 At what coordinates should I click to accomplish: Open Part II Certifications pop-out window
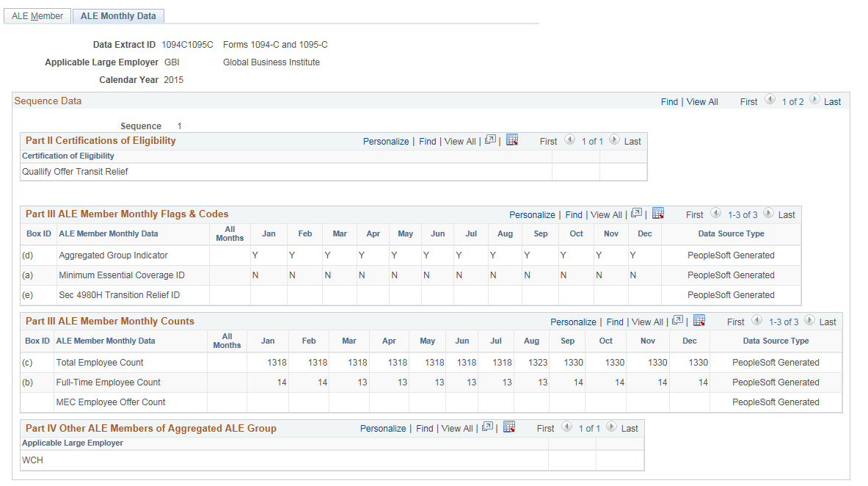(490, 140)
